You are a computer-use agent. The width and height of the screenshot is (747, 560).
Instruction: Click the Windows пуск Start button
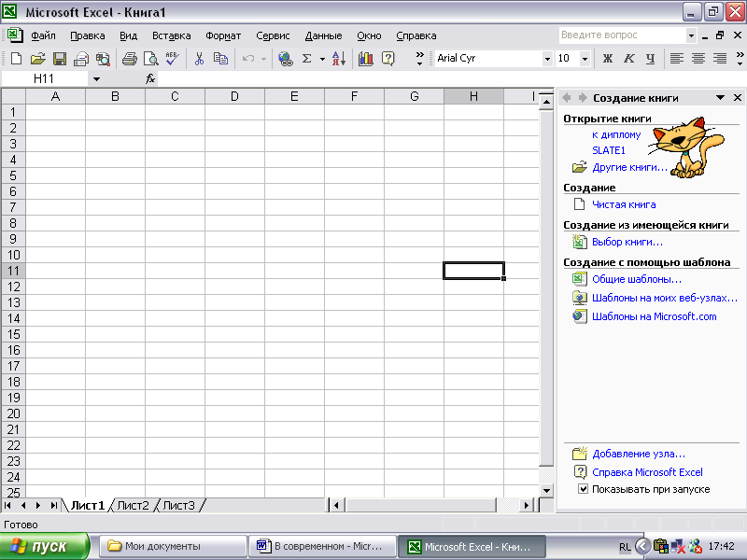[x=44, y=546]
